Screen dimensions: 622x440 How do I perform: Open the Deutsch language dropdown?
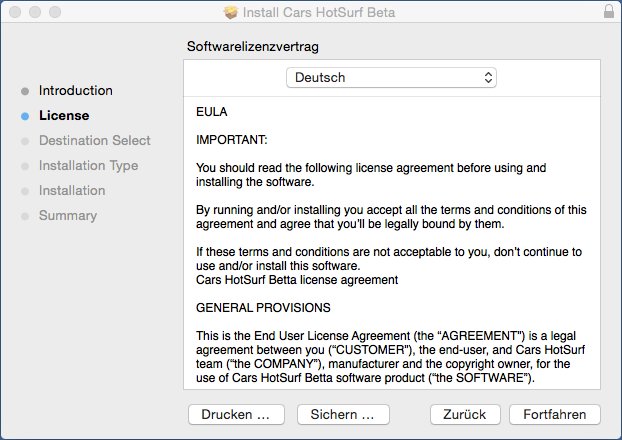point(391,77)
